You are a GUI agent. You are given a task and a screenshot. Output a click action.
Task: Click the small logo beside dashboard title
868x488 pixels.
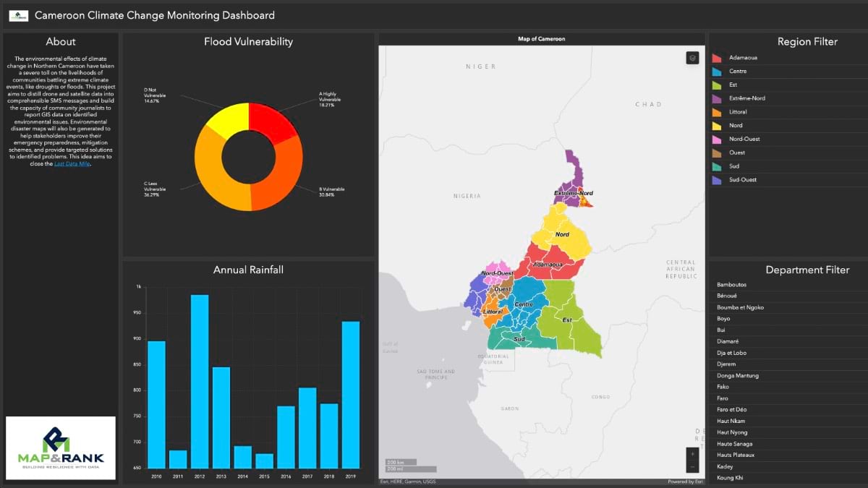point(19,15)
